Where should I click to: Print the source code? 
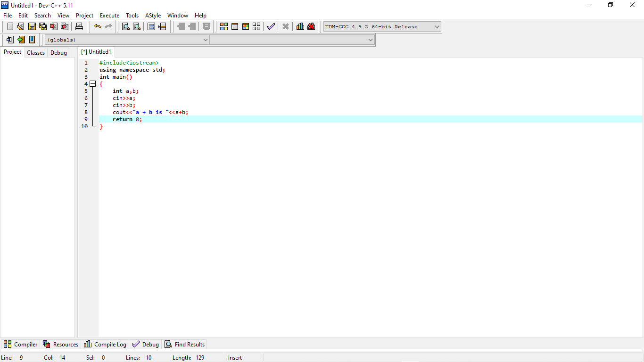pyautogui.click(x=79, y=26)
